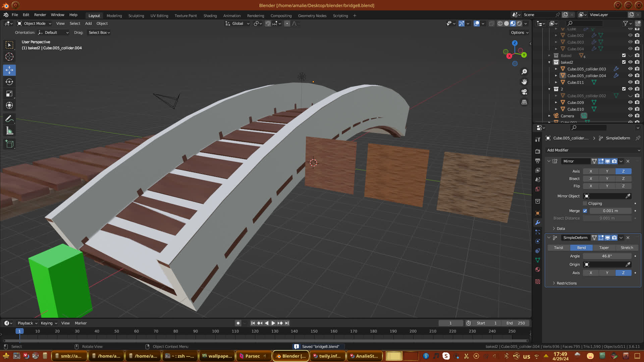Hide Cube.011 in the outliner
644x362 pixels.
tap(630, 82)
